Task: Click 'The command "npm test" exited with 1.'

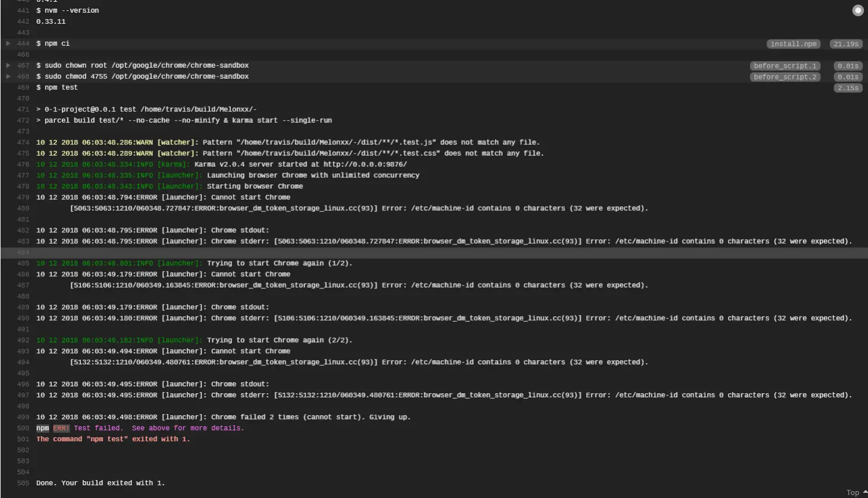Action: pyautogui.click(x=113, y=440)
